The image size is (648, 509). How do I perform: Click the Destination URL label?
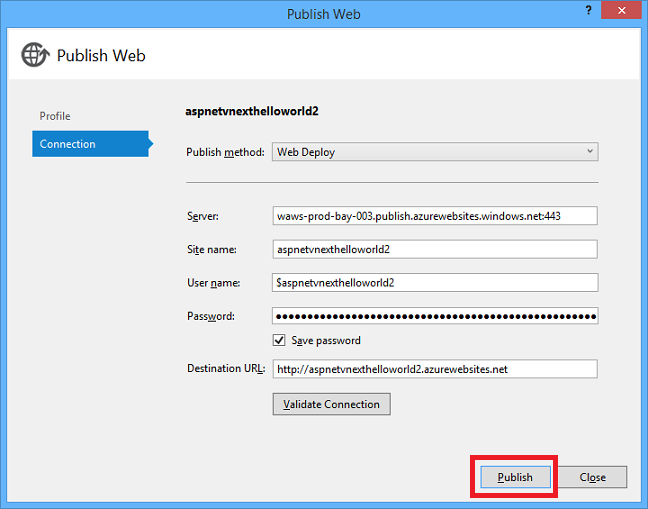point(226,369)
